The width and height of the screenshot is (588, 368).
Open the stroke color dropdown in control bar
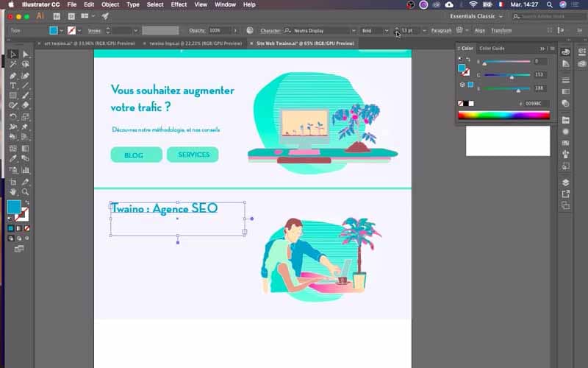click(79, 31)
